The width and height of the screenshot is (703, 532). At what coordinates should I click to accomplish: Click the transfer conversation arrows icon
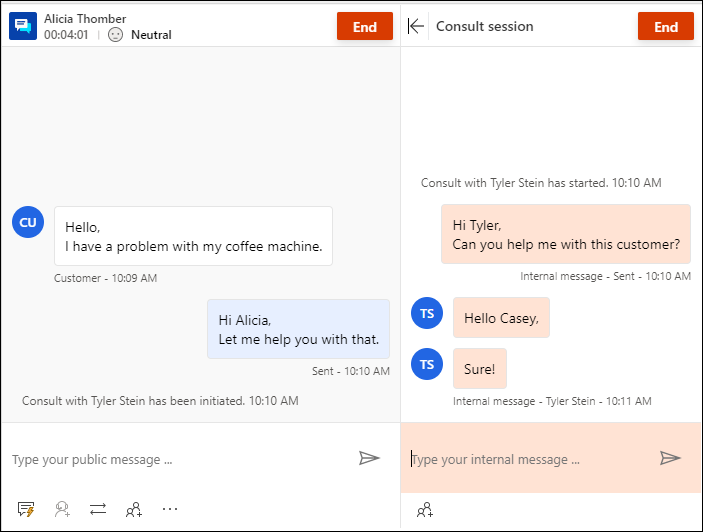click(x=98, y=509)
